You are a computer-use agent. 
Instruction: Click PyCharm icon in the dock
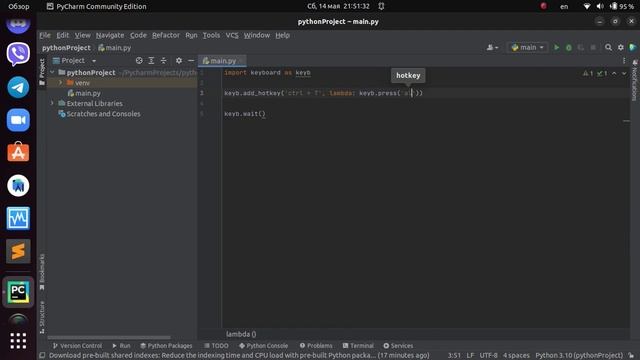18,292
